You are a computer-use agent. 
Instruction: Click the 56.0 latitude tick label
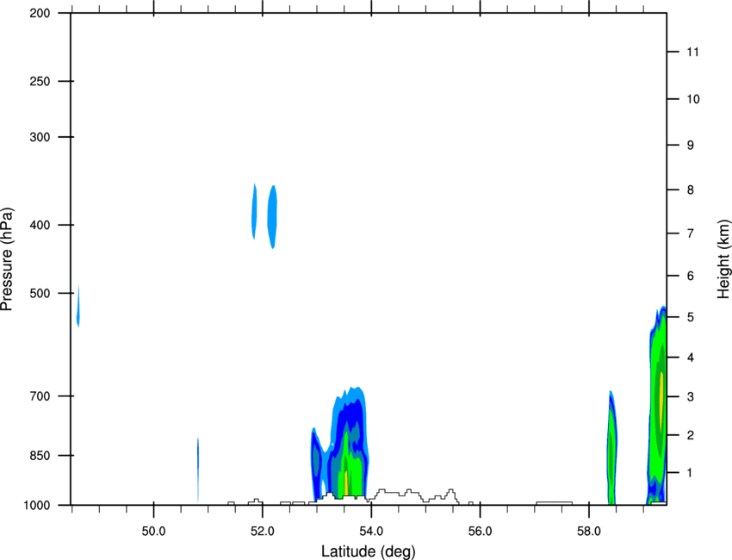tap(481, 532)
